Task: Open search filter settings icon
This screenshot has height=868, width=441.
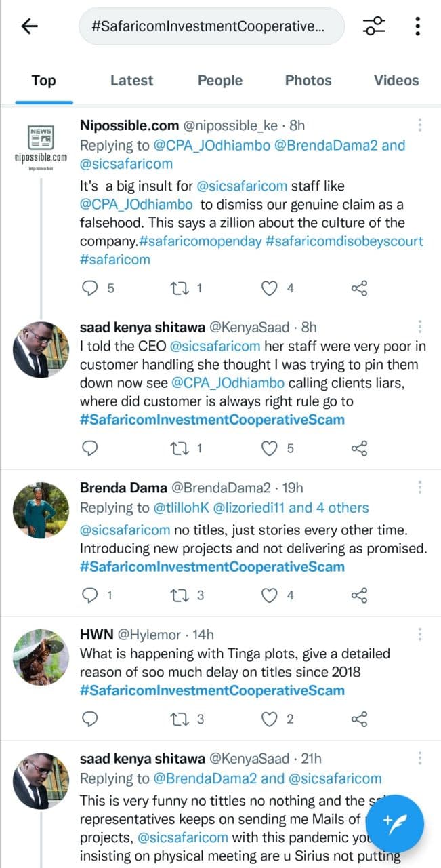Action: [374, 26]
